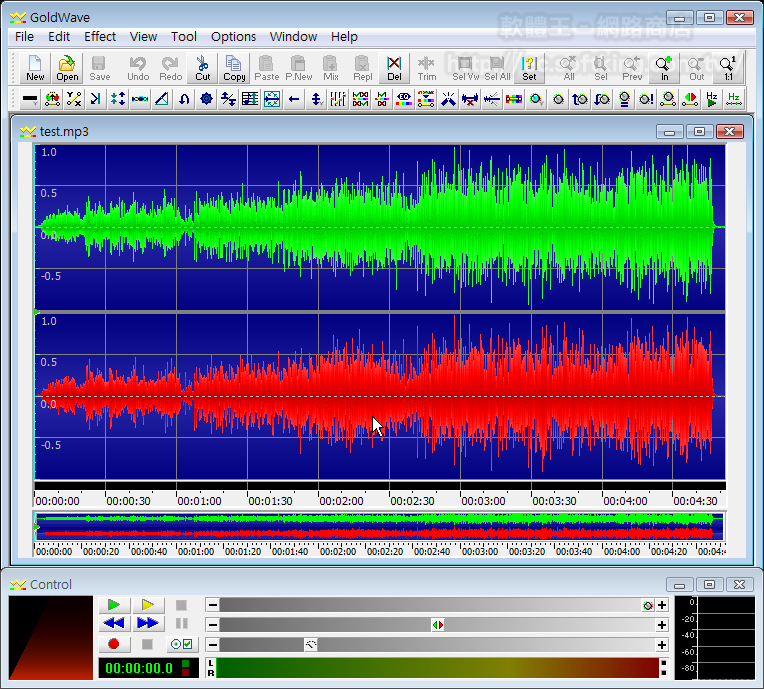Click the Rewind button
764x689 pixels.
[x=114, y=624]
